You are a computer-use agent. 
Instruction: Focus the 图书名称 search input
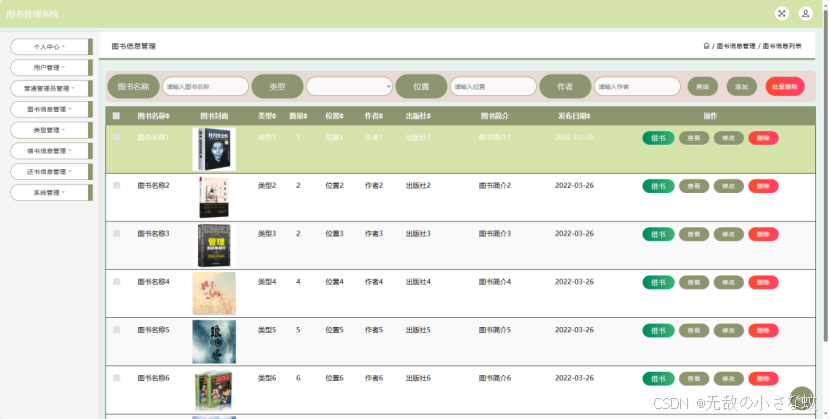pyautogui.click(x=205, y=86)
